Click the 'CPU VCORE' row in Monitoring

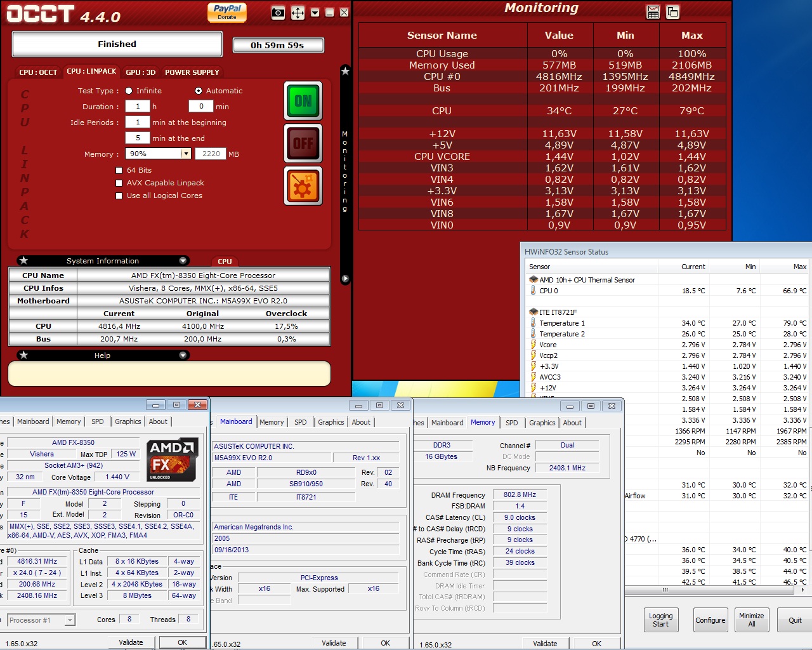tap(542, 156)
